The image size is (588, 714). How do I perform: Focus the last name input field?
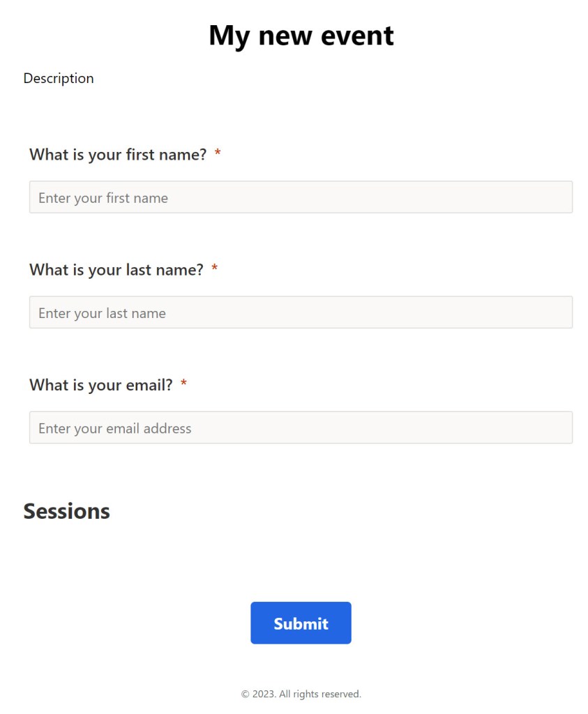[x=301, y=312]
